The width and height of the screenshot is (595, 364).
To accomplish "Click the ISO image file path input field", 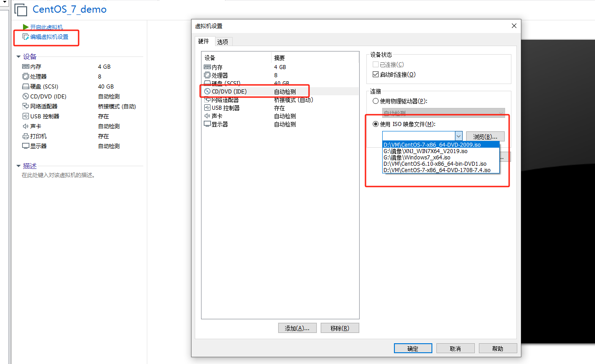I will [x=418, y=136].
